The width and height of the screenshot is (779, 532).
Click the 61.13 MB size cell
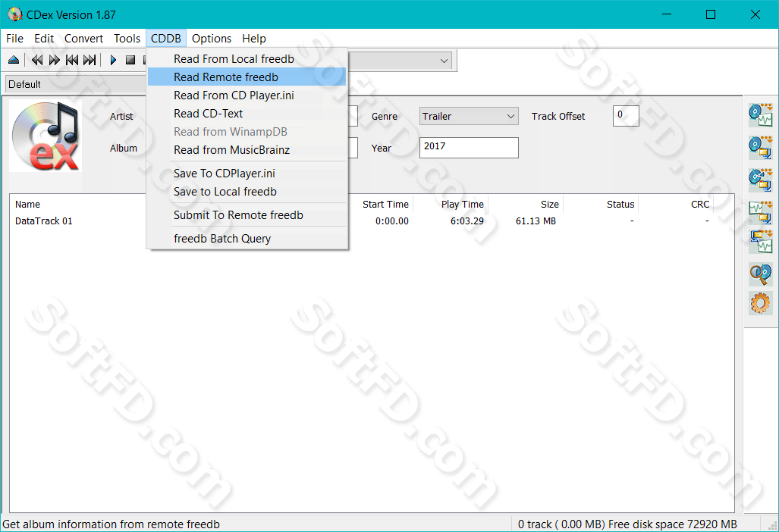click(x=536, y=221)
